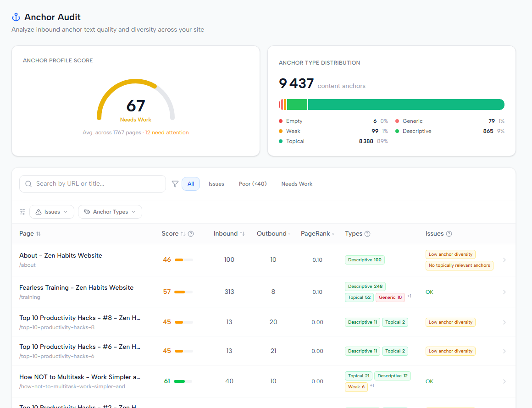Open Productivity Hacks #8 row chevron
Viewport: 532px width, 408px height.
(x=504, y=322)
